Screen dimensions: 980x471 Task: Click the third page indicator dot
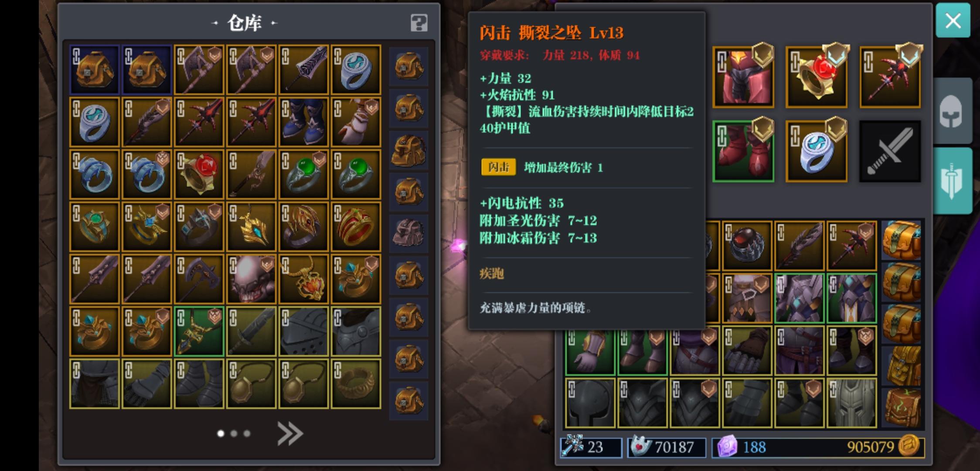[x=247, y=433]
